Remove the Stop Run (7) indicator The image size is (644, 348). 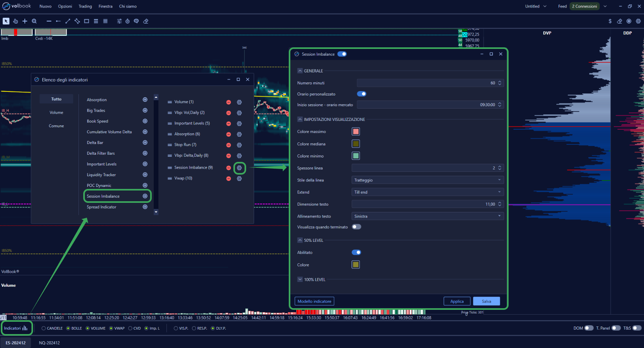pyautogui.click(x=229, y=145)
